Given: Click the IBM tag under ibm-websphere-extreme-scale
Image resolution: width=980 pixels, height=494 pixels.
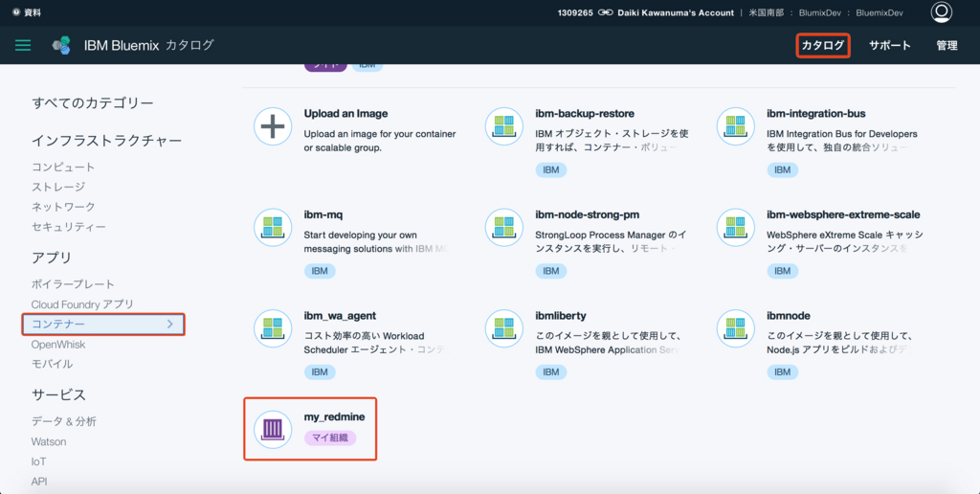Looking at the screenshot, I should (x=783, y=271).
